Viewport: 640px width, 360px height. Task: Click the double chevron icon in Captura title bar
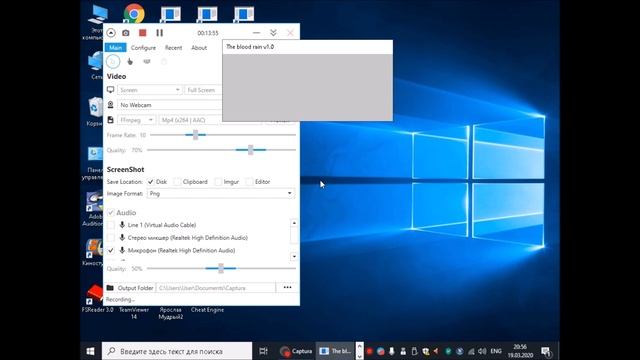click(273, 33)
